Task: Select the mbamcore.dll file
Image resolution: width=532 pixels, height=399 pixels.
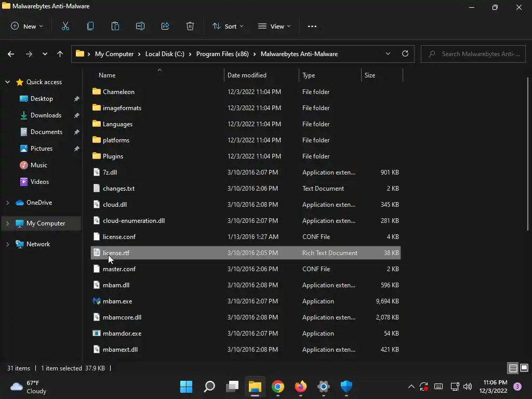Action: [246, 317]
